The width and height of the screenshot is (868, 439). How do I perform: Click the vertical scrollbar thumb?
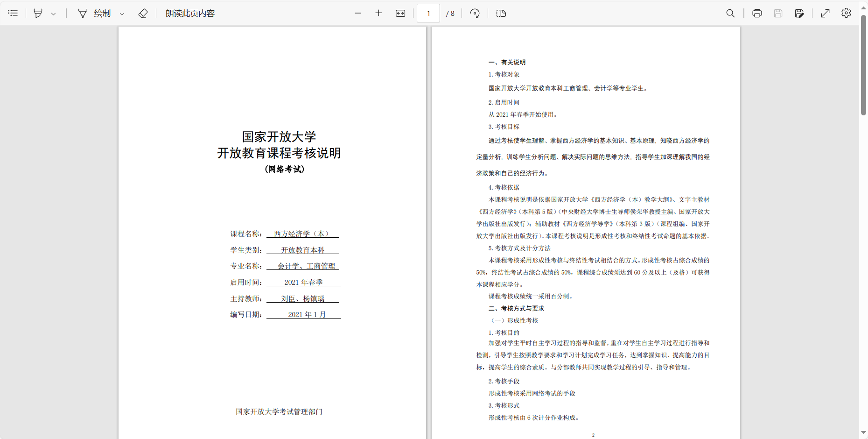coord(863,64)
